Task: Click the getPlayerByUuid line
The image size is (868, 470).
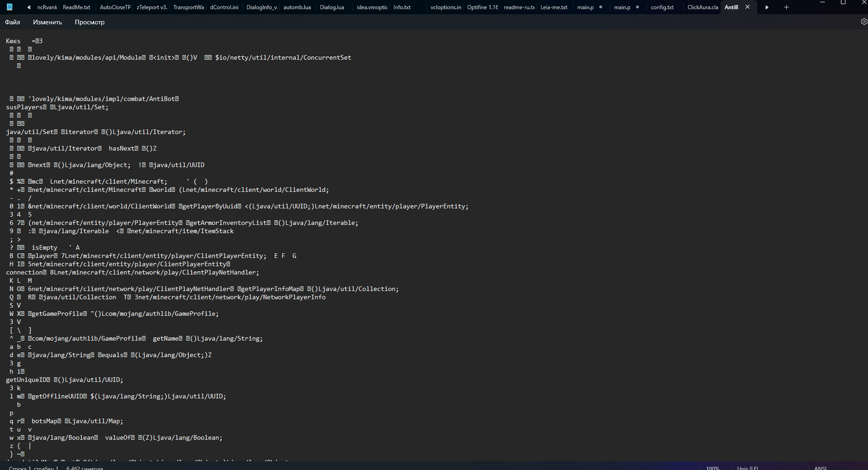Action: click(239, 206)
